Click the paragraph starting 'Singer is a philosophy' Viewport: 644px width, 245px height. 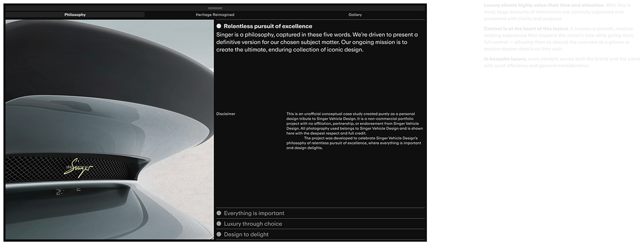coord(317,43)
